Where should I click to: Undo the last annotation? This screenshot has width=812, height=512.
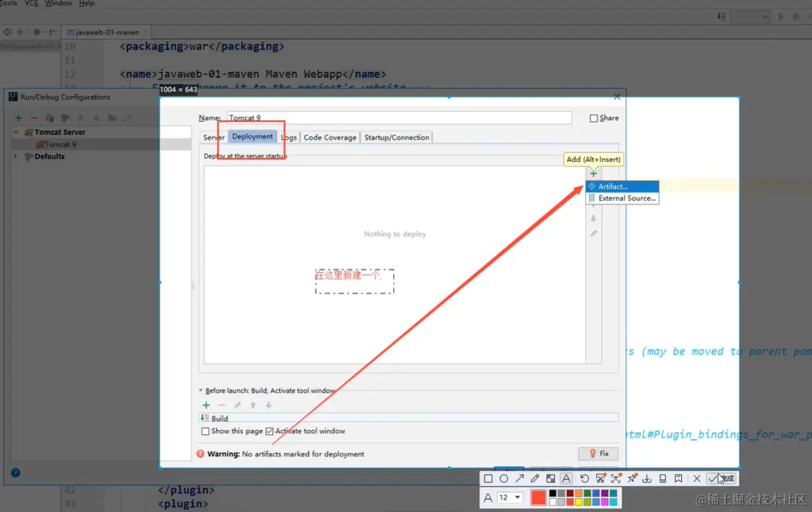[x=584, y=479]
